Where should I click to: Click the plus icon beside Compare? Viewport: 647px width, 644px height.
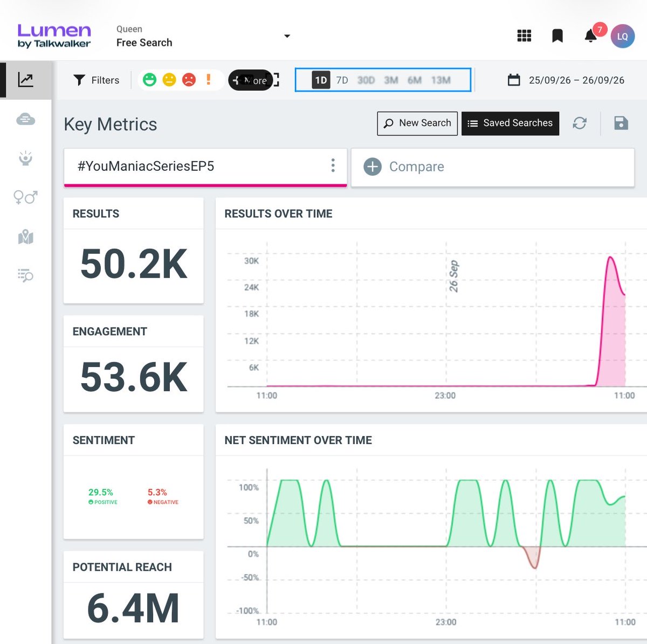373,167
